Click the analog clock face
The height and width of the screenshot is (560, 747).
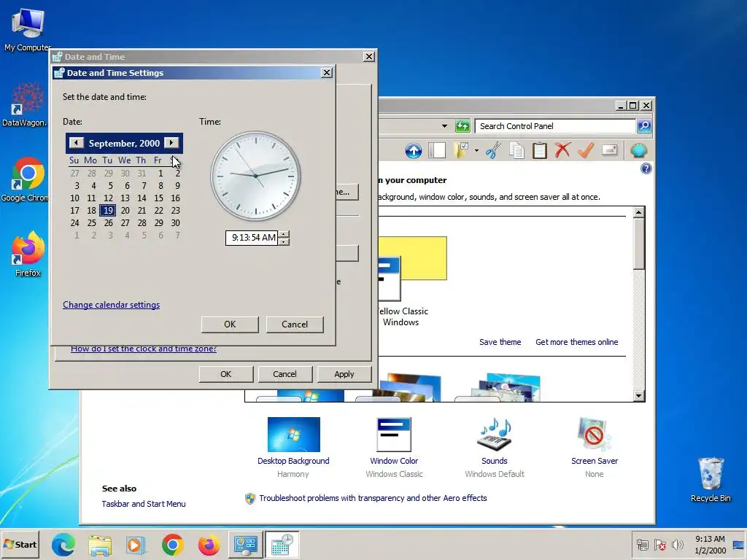256,176
